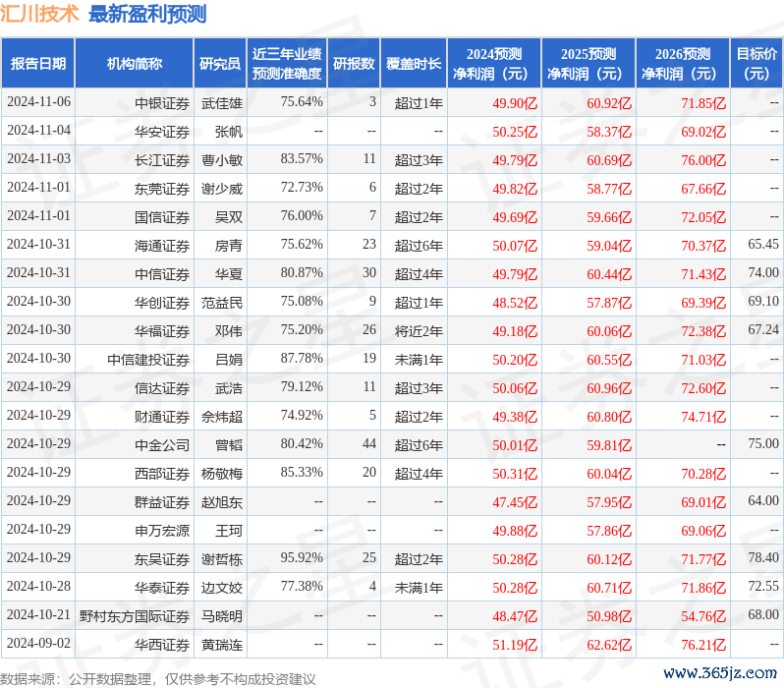
Task: Click analyst name 黄瑞连
Action: [x=222, y=645]
